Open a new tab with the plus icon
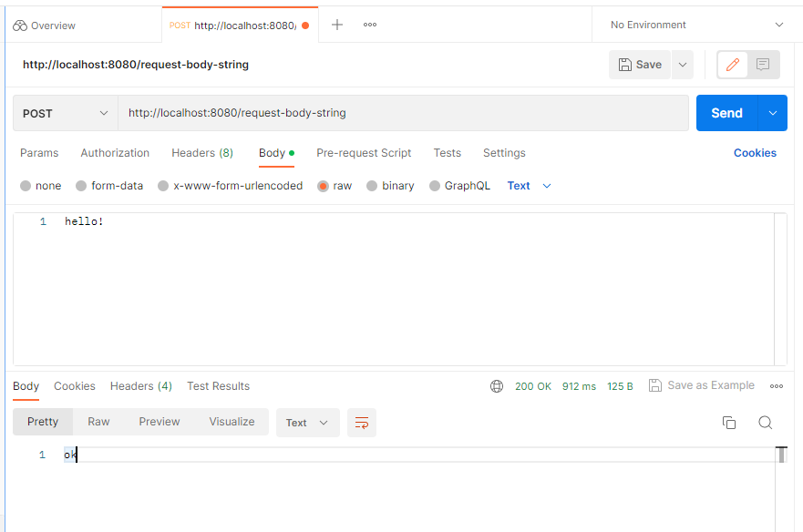803x532 pixels. pyautogui.click(x=337, y=25)
